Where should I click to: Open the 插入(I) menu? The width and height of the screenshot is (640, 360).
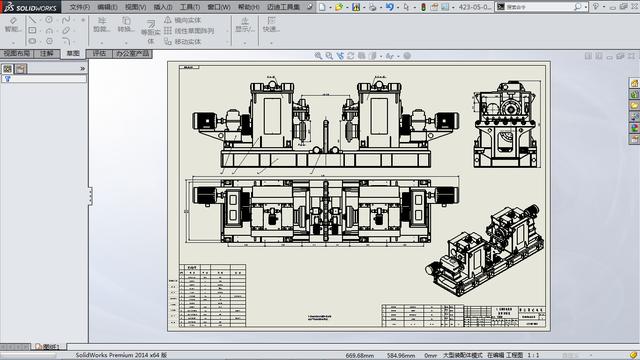click(x=163, y=7)
